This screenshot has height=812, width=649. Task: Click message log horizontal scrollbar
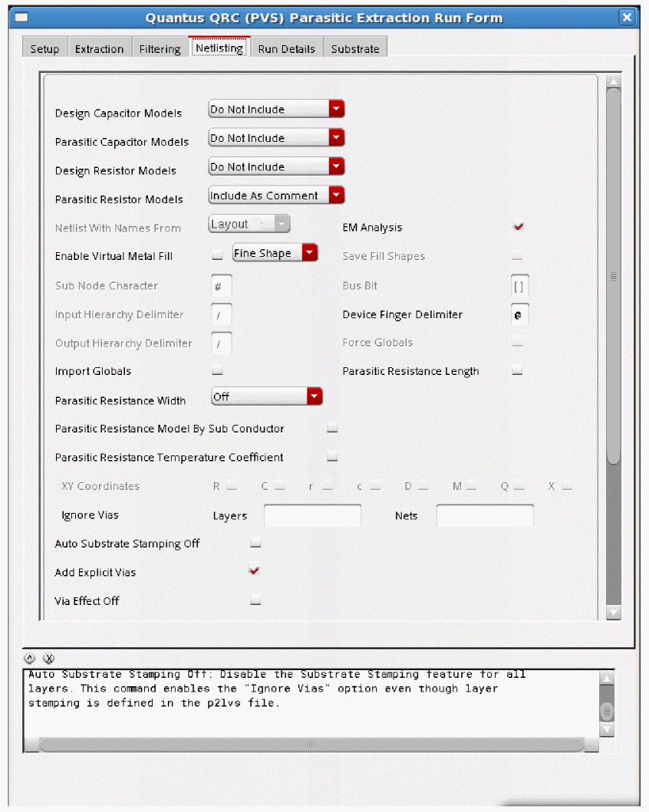tap(311, 745)
